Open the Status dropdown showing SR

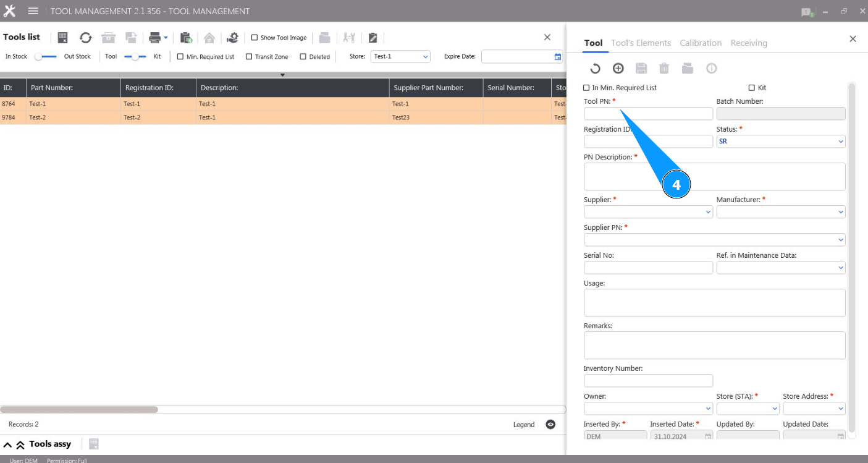pyautogui.click(x=781, y=141)
